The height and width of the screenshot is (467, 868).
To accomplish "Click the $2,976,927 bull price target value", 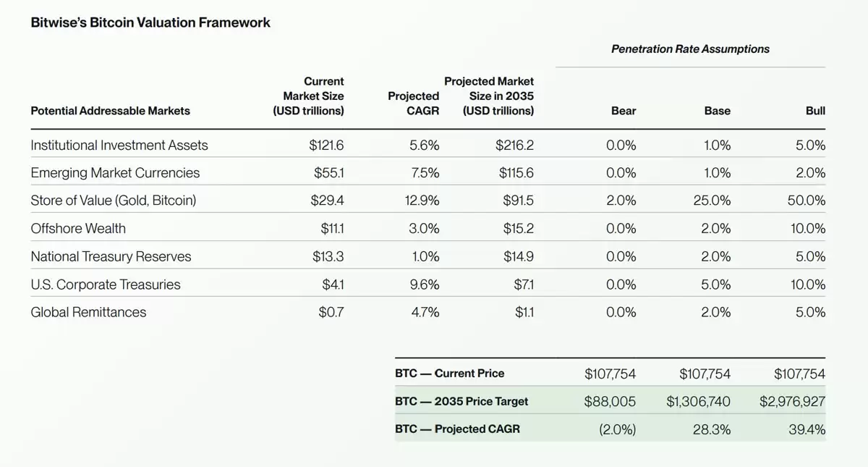I will point(792,401).
